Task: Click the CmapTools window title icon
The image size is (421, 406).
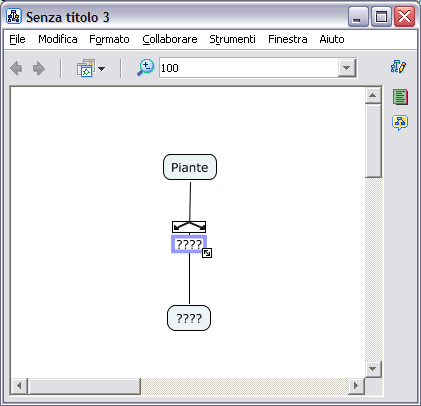Action: click(x=14, y=16)
